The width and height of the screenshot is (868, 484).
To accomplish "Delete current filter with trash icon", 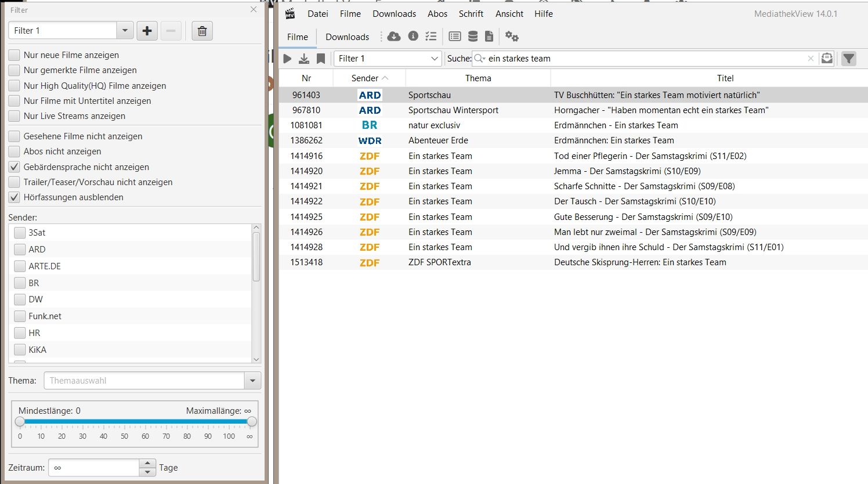I will click(202, 31).
